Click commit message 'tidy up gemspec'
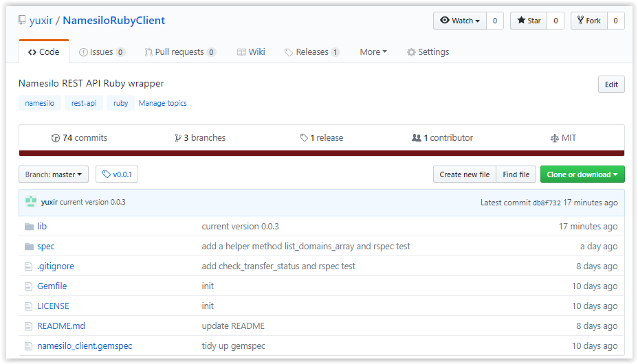Image resolution: width=638 pixels, height=364 pixels. (234, 345)
